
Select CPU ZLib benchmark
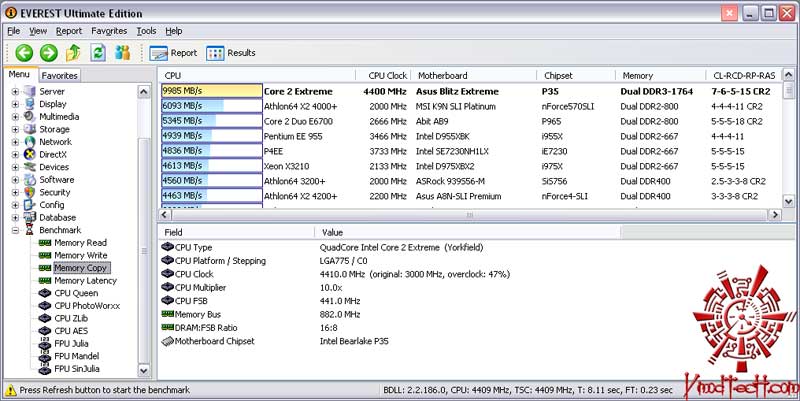click(71, 318)
